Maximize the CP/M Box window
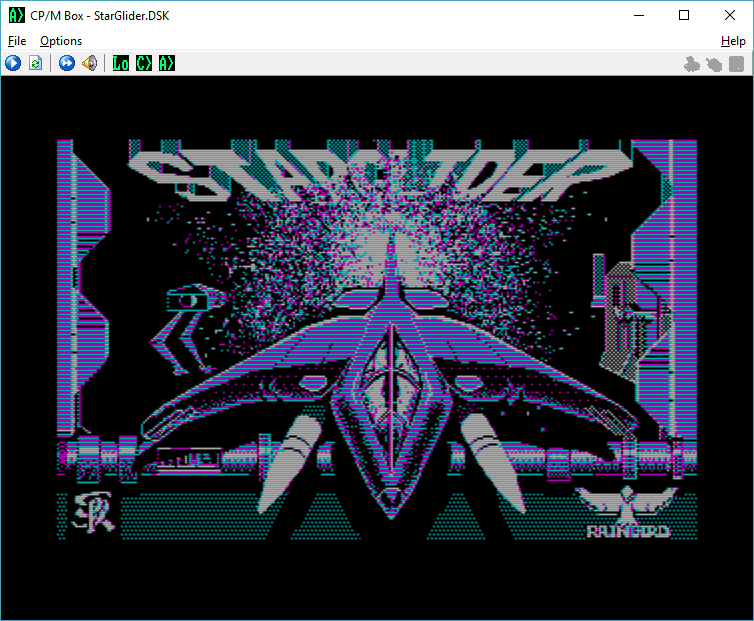 (684, 15)
